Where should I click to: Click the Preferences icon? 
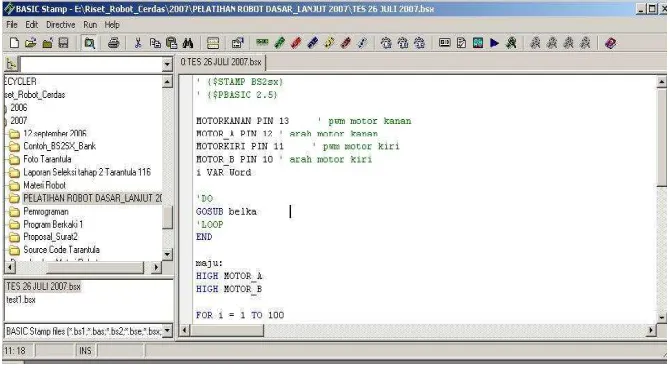tap(237, 43)
